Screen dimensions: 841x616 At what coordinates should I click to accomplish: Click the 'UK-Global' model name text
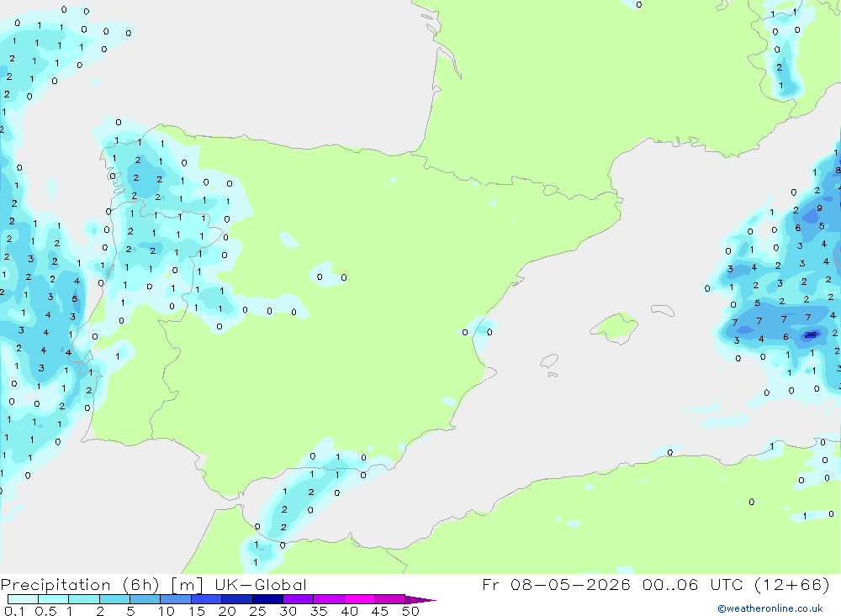(261, 585)
